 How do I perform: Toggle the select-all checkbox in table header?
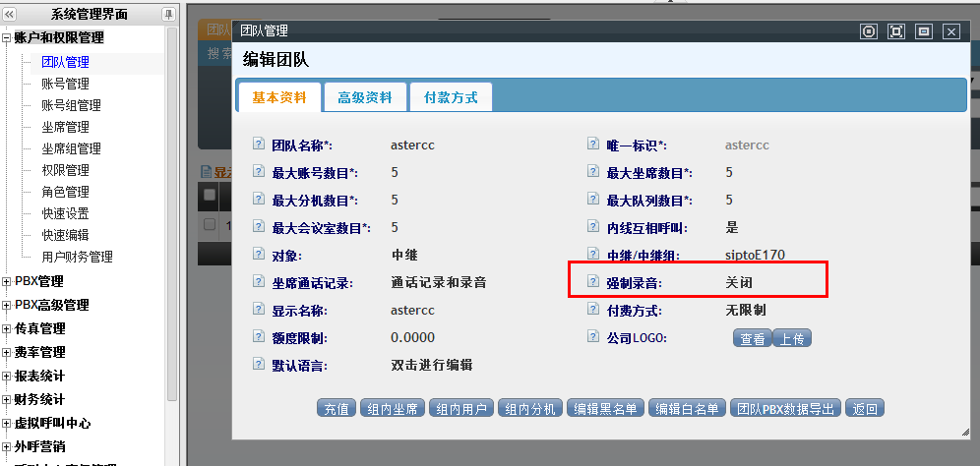point(210,195)
